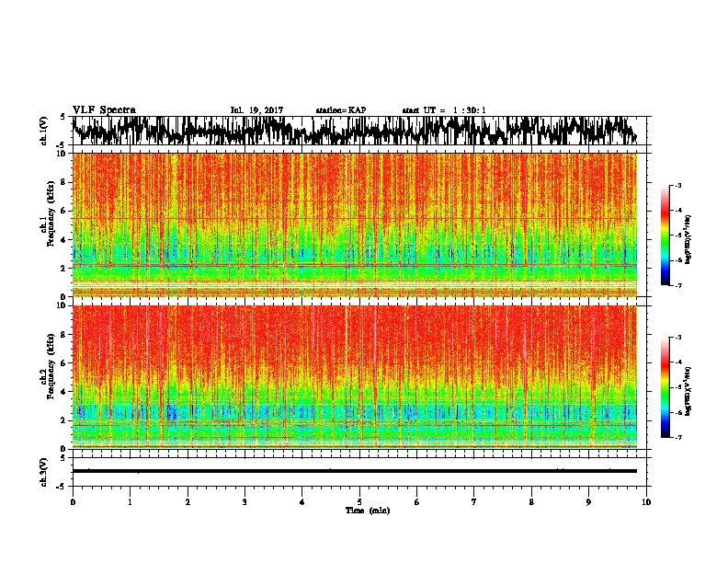Click the "5" voltage tick of ch.3(V) panel
The height and width of the screenshot is (563, 728).
(x=63, y=458)
